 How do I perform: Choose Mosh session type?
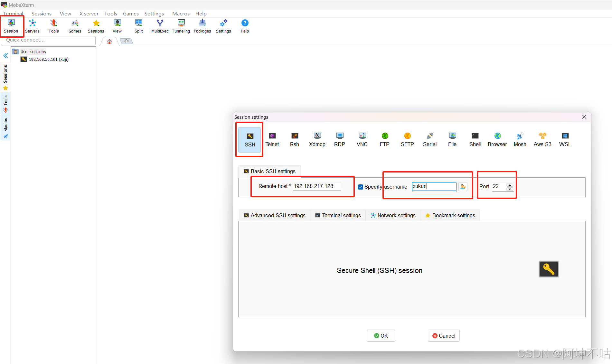tap(520, 140)
